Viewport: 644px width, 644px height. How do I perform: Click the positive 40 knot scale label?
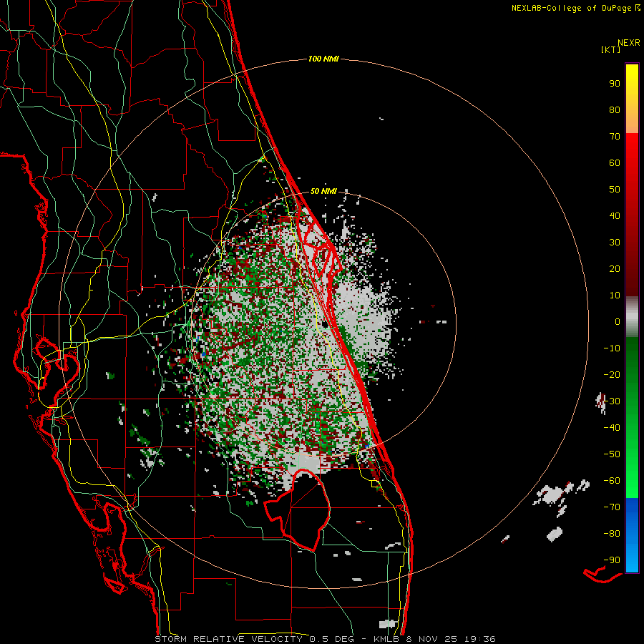pyautogui.click(x=615, y=215)
